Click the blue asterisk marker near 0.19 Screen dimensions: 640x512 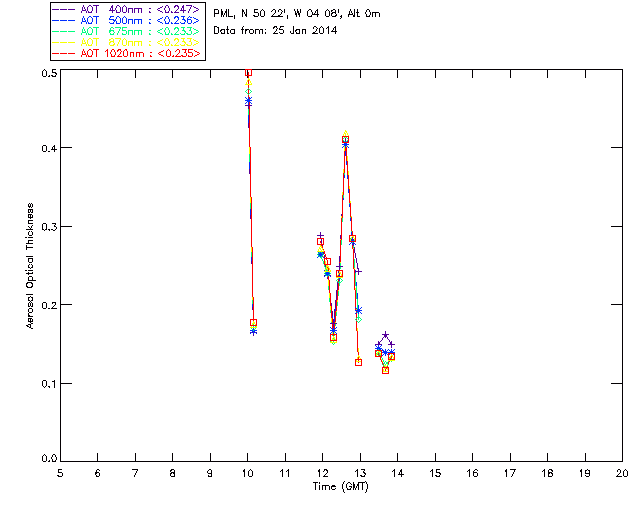[358, 311]
